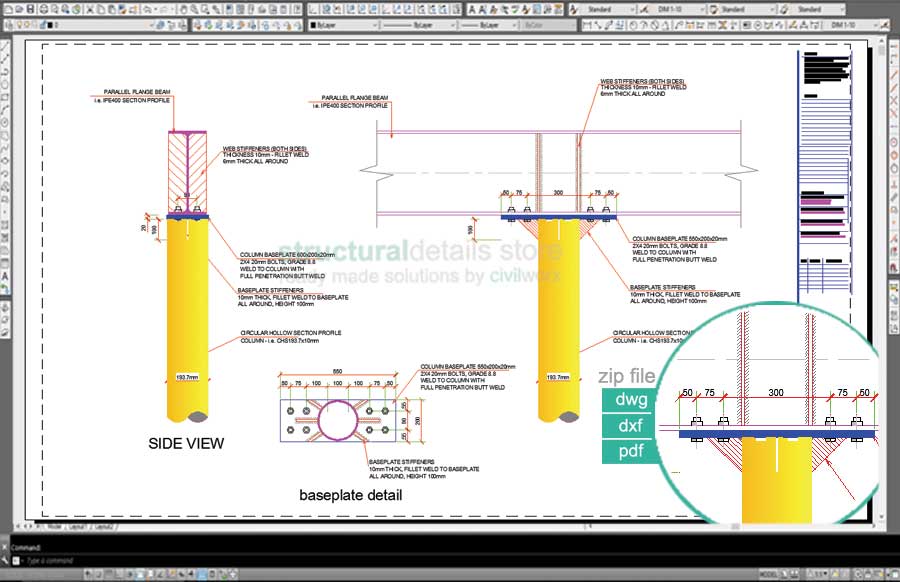The height and width of the screenshot is (582, 900).
Task: Select the Linear dimension tool
Action: pos(587,25)
